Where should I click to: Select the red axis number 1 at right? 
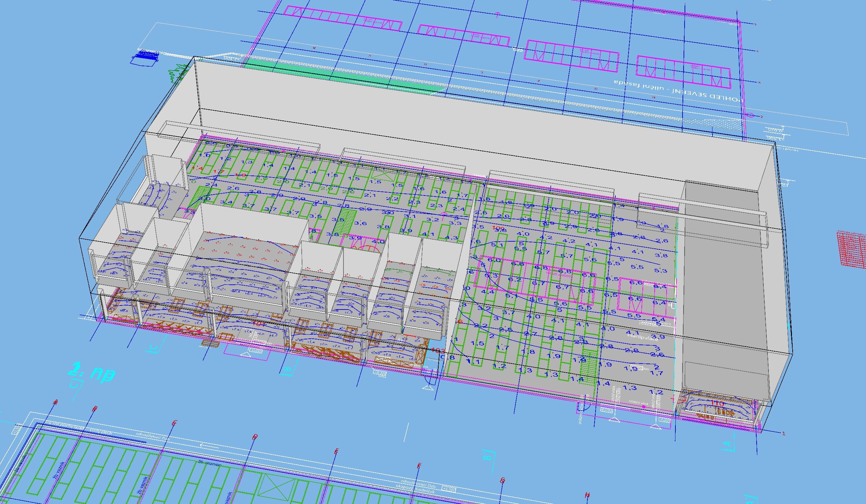(x=784, y=433)
